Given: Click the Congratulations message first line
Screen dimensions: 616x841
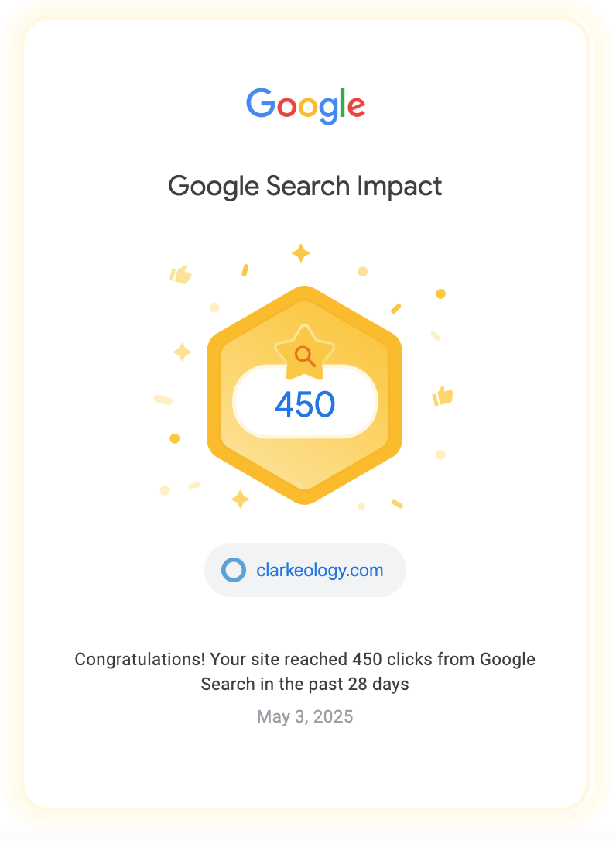Looking at the screenshot, I should pos(304,659).
